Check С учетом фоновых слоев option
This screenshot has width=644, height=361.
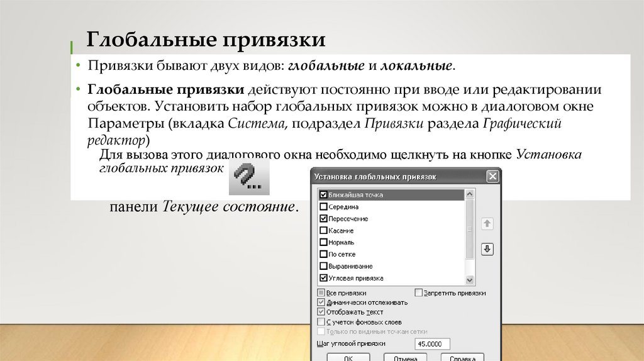click(321, 322)
